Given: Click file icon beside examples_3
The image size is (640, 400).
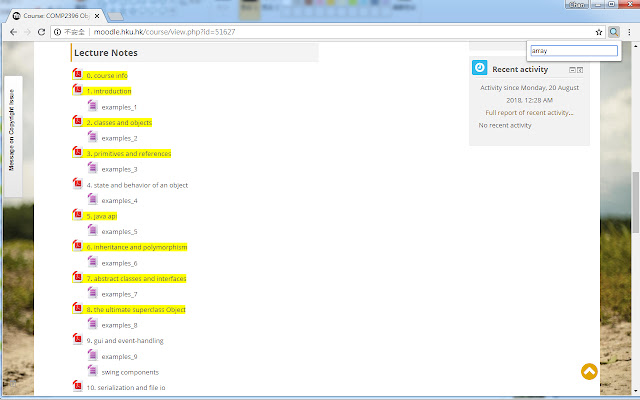Looking at the screenshot, I should [93, 168].
